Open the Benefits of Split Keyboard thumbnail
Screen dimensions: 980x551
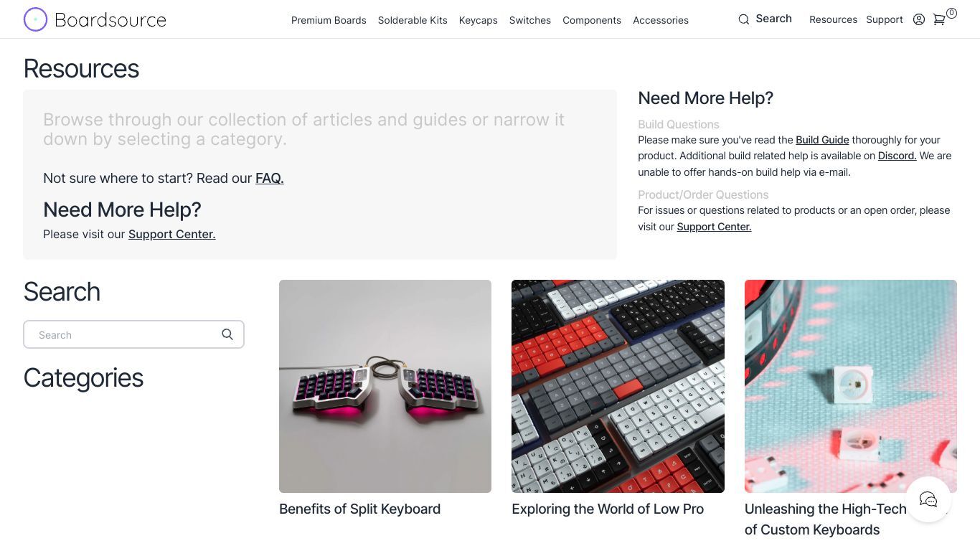coord(385,386)
